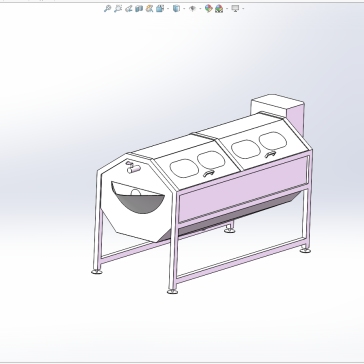Image resolution: width=364 pixels, height=364 pixels.
Task: Select the front leveling foot of the frame
Action: [x=172, y=292]
